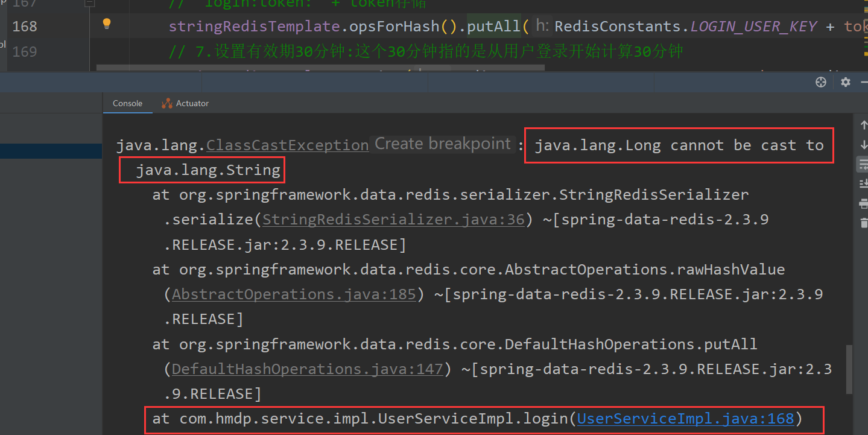The image size is (868, 435).
Task: Open the tool window settings gear
Action: pyautogui.click(x=846, y=83)
